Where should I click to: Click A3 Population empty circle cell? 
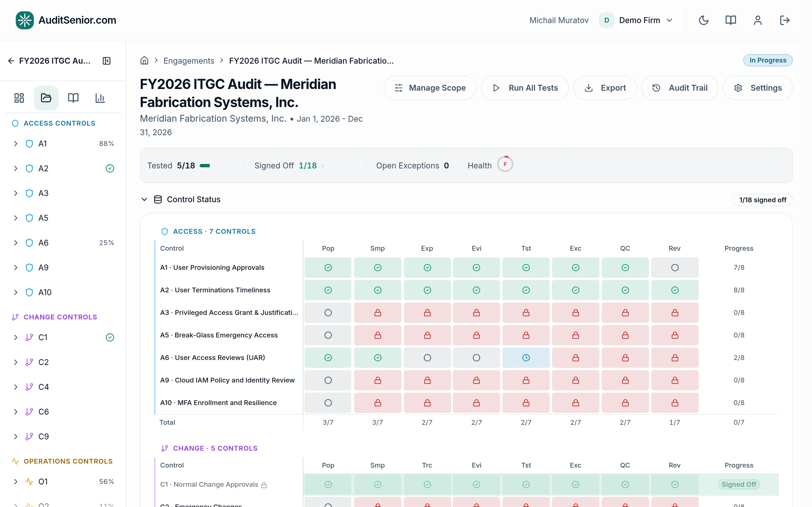(x=328, y=313)
